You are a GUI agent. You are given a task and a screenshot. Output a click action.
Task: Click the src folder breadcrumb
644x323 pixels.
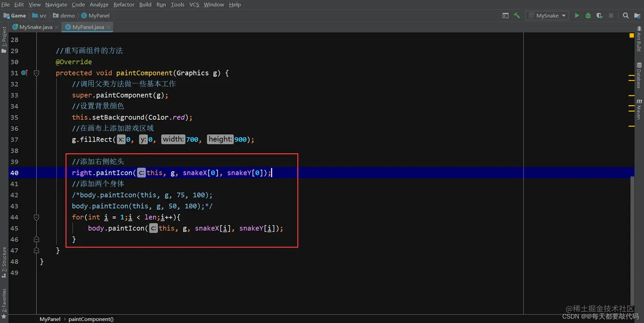tap(40, 16)
